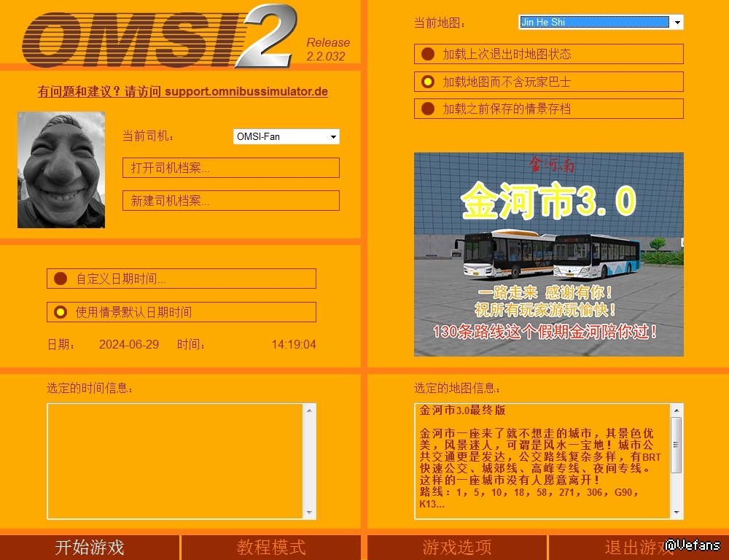Click the time info box scroll down arrow

(x=309, y=512)
